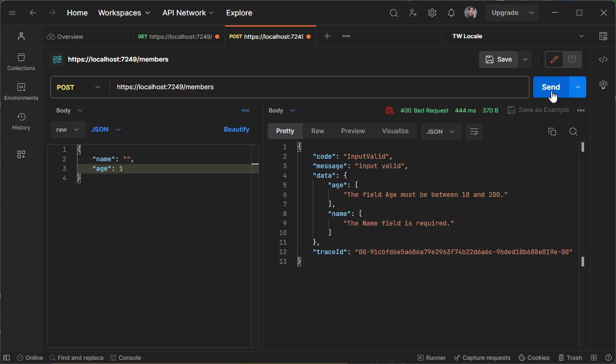Copy the response with the copy icon
Viewport: 616px width, 364px height.
(x=552, y=132)
